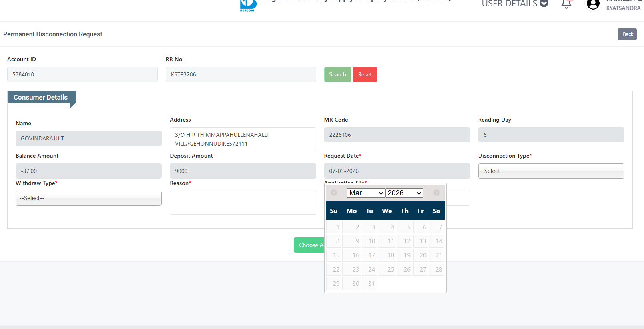The height and width of the screenshot is (329, 644).
Task: Click the RR No input field
Action: coord(241,74)
